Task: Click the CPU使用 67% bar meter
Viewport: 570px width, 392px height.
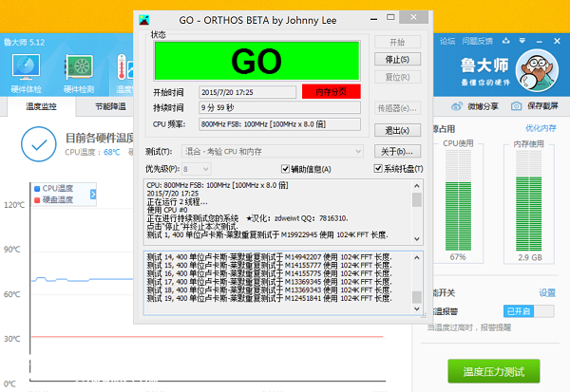Action: coord(458,201)
